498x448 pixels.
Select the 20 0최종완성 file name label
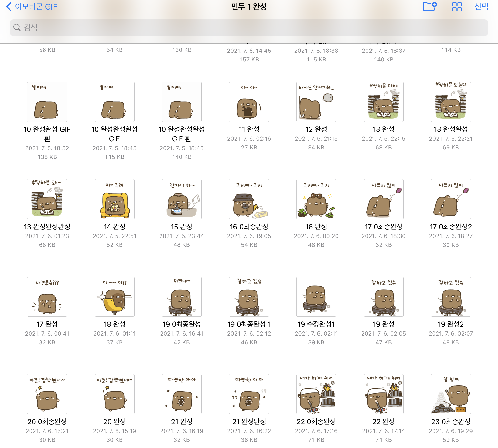point(47,422)
